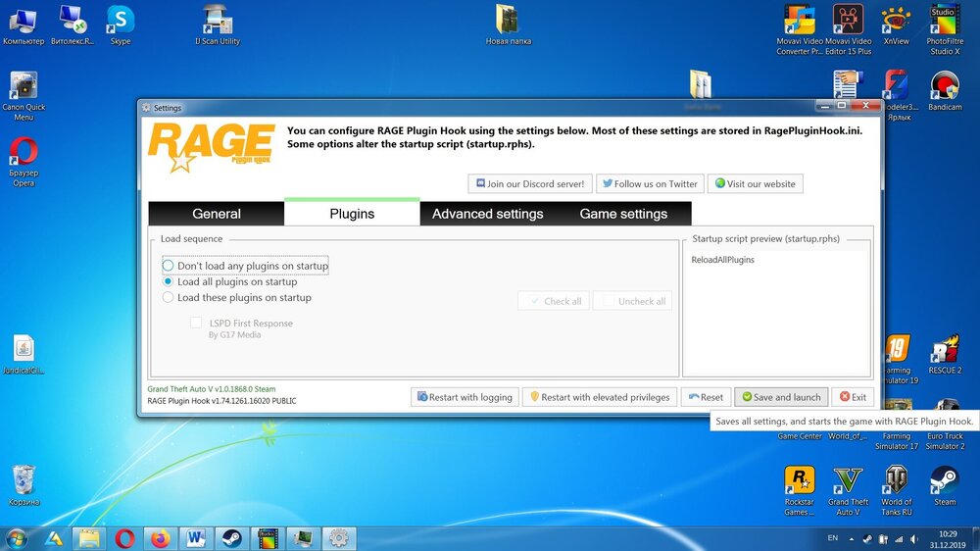Click the EN language indicator
Viewport: 980px width, 551px height.
coord(832,538)
